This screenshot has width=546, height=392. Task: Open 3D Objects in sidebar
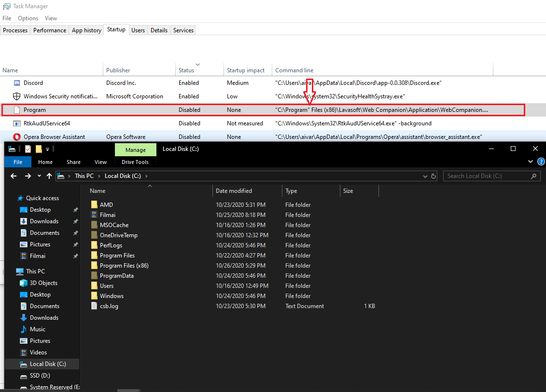tap(43, 283)
